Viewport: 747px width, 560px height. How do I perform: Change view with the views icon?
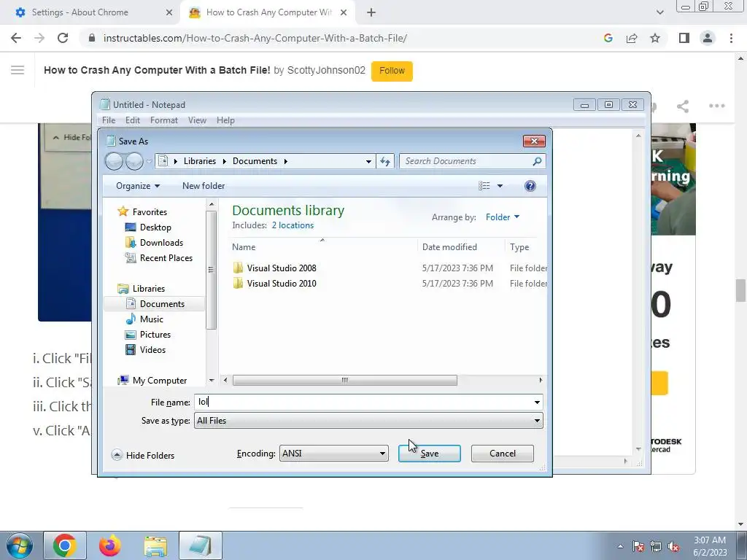484,186
